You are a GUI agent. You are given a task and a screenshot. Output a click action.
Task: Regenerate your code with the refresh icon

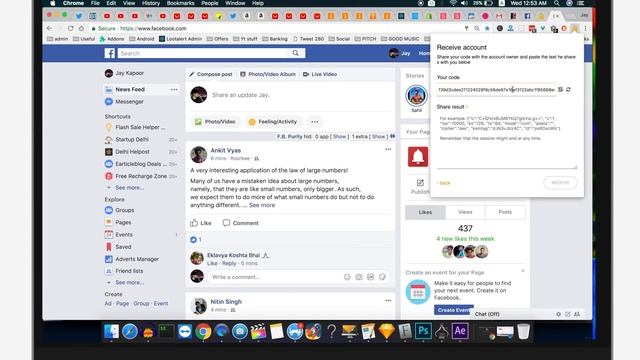pos(568,89)
